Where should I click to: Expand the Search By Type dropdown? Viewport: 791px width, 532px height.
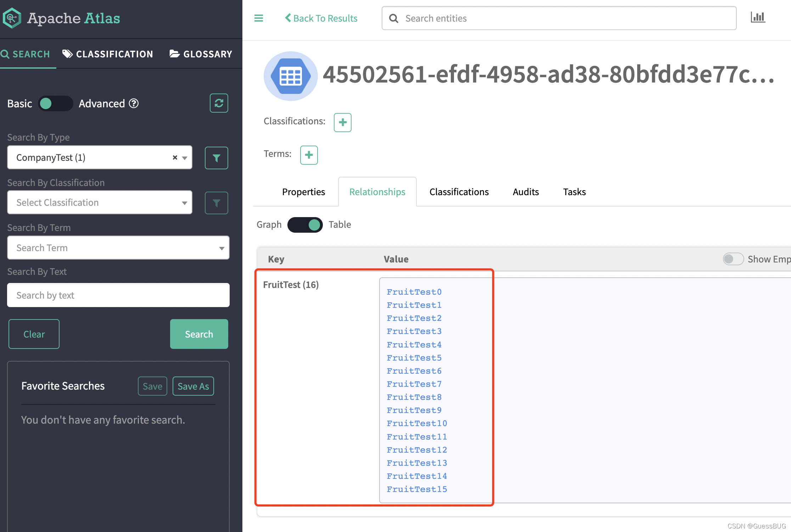click(x=185, y=157)
